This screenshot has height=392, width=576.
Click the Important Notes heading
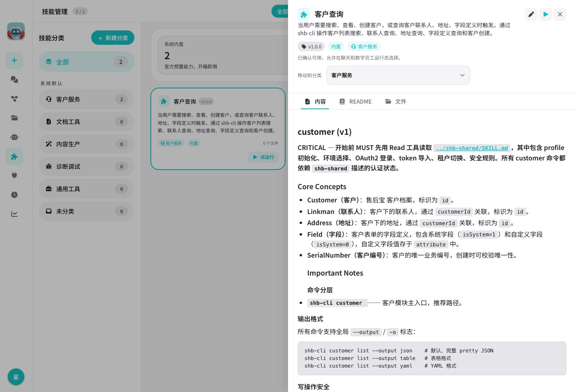(335, 273)
